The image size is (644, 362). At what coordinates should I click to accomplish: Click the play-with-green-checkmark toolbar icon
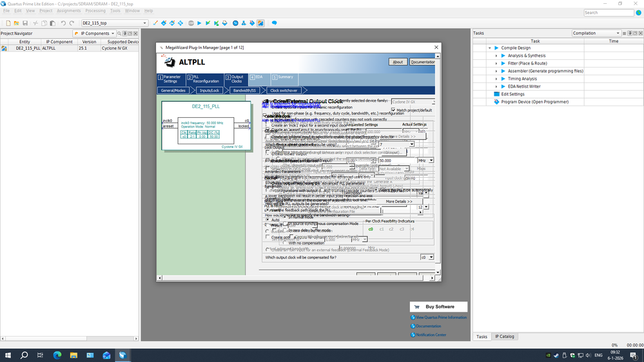pyautogui.click(x=208, y=23)
